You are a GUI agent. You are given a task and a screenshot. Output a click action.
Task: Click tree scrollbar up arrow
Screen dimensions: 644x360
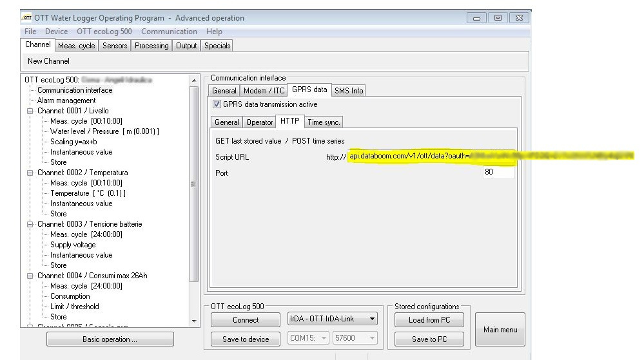[194, 81]
